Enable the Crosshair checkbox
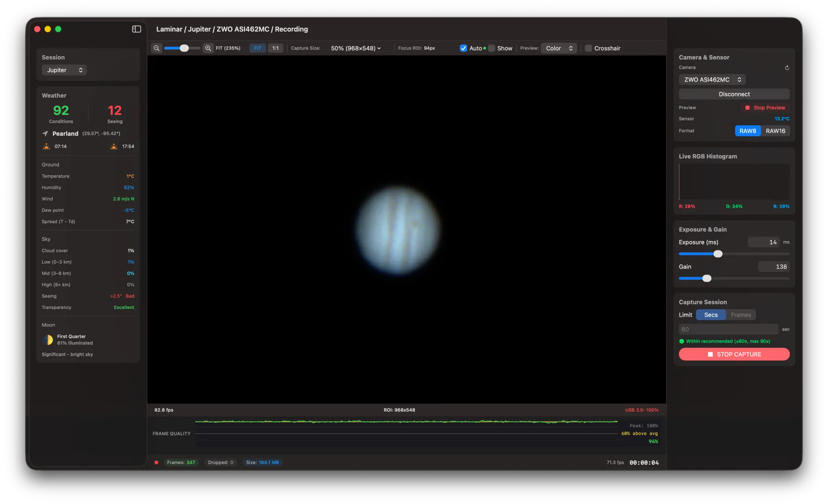828x504 pixels. pyautogui.click(x=588, y=48)
